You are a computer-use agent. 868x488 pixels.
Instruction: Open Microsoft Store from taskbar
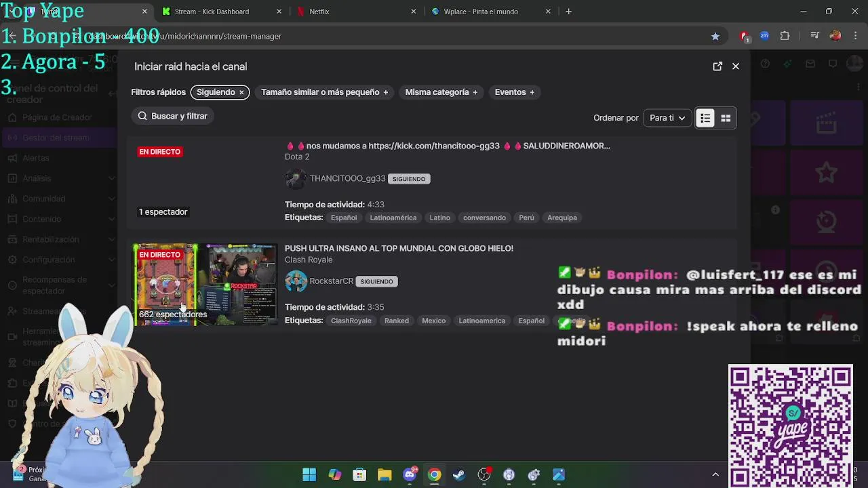pos(359,474)
